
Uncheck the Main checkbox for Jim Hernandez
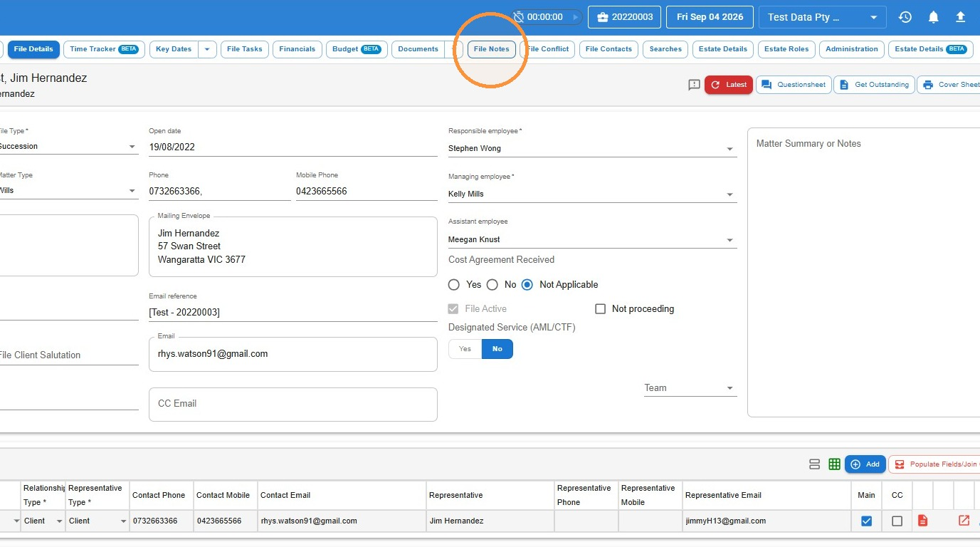tap(866, 521)
